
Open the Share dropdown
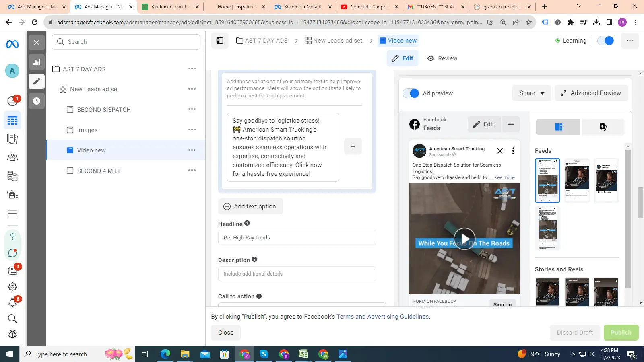click(x=531, y=93)
